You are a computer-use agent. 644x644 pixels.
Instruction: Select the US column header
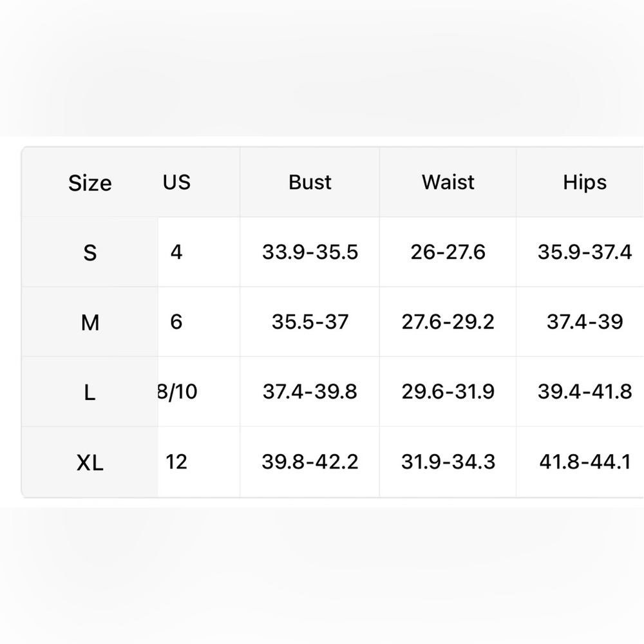[x=176, y=182]
